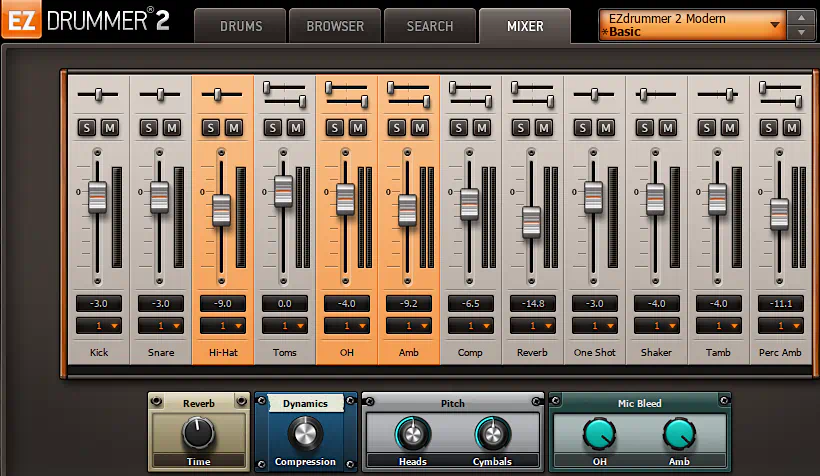Select previous preset with down arrow
The image size is (820, 476).
[x=801, y=32]
